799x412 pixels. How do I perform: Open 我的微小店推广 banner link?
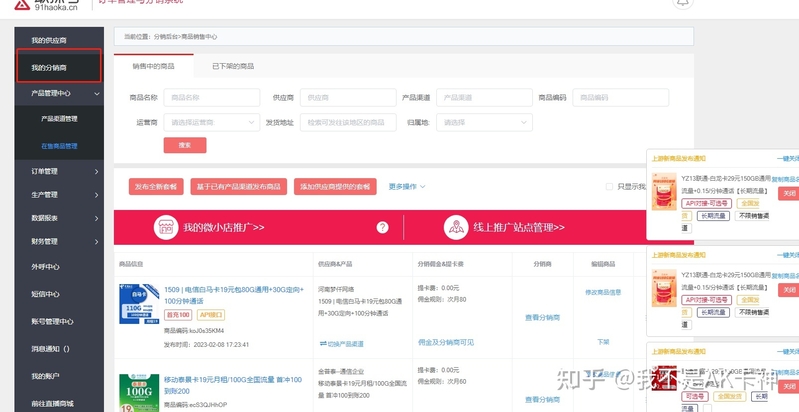tap(224, 227)
